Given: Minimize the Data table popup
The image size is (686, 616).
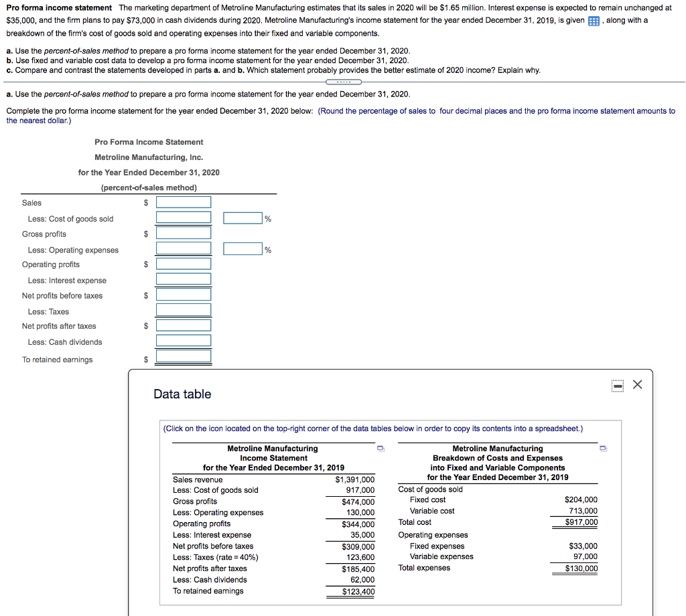Looking at the screenshot, I should (617, 386).
